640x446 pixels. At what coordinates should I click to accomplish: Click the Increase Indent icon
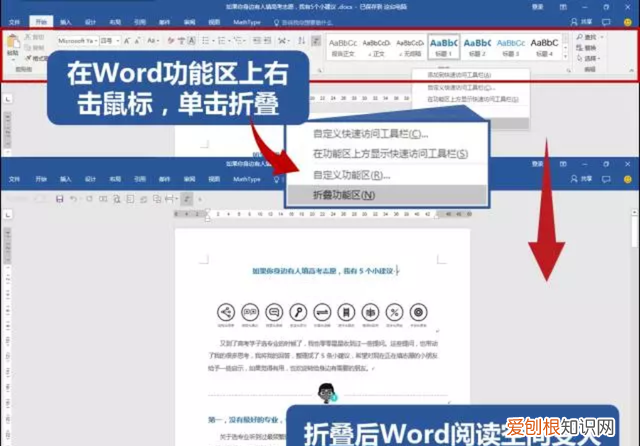267,41
